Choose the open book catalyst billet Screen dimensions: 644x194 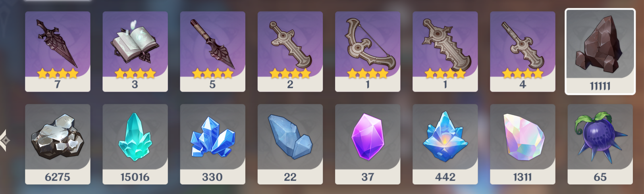(x=135, y=52)
